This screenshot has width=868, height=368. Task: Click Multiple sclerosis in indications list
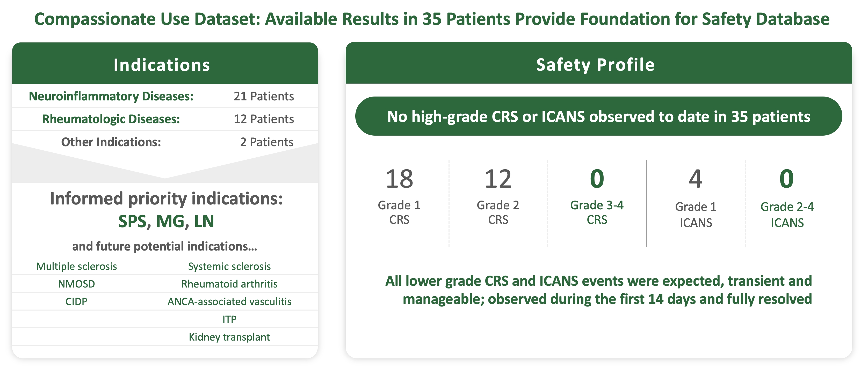76,266
